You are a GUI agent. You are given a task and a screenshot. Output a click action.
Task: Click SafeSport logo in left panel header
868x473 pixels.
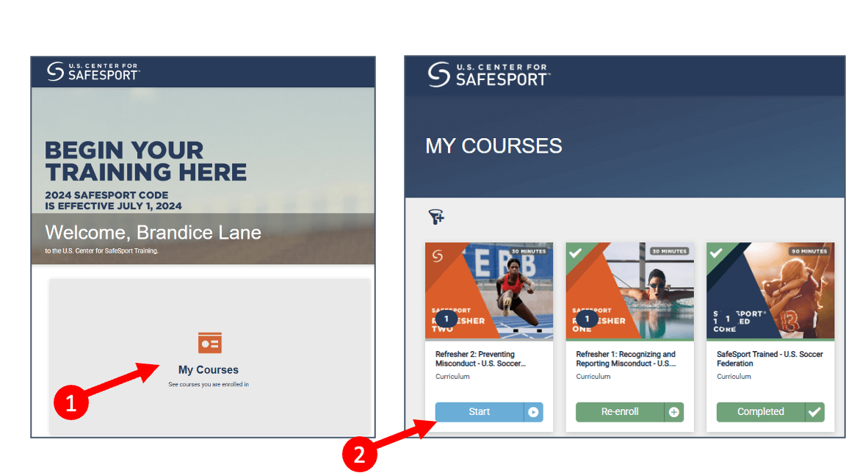click(93, 71)
